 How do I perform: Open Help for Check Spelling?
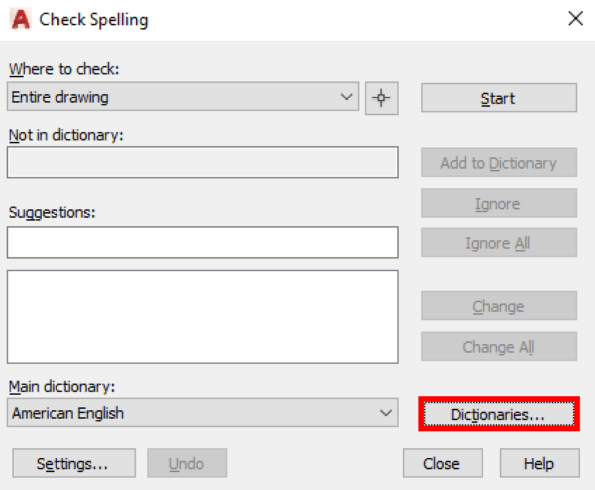pyautogui.click(x=540, y=463)
